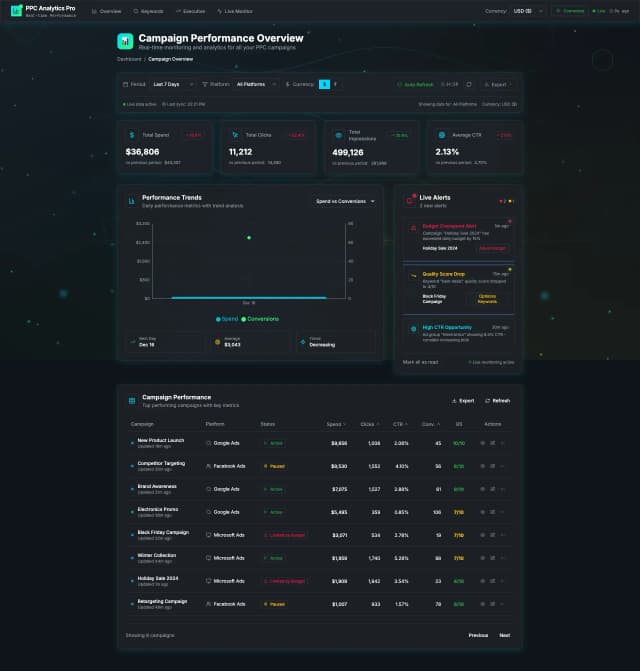Click Mark all as read in alerts
The width and height of the screenshot is (640, 671).
[x=419, y=362]
